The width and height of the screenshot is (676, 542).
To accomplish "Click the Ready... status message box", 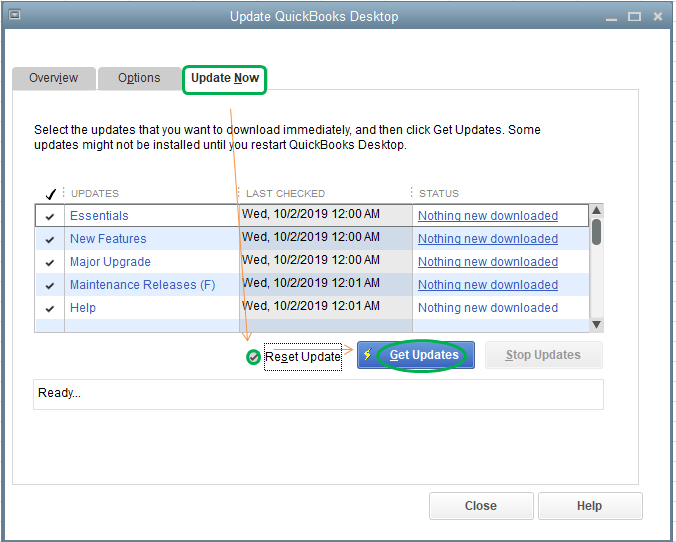I will coord(318,394).
